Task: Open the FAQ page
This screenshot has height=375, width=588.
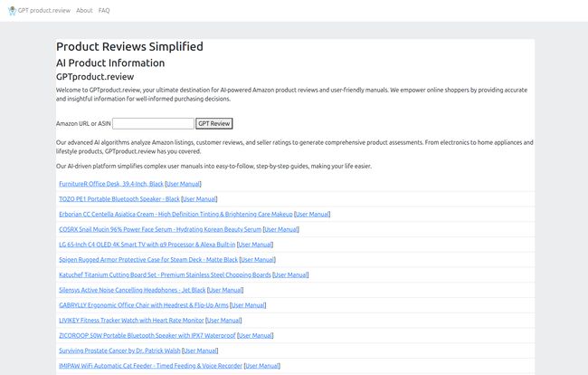Action: click(x=104, y=11)
